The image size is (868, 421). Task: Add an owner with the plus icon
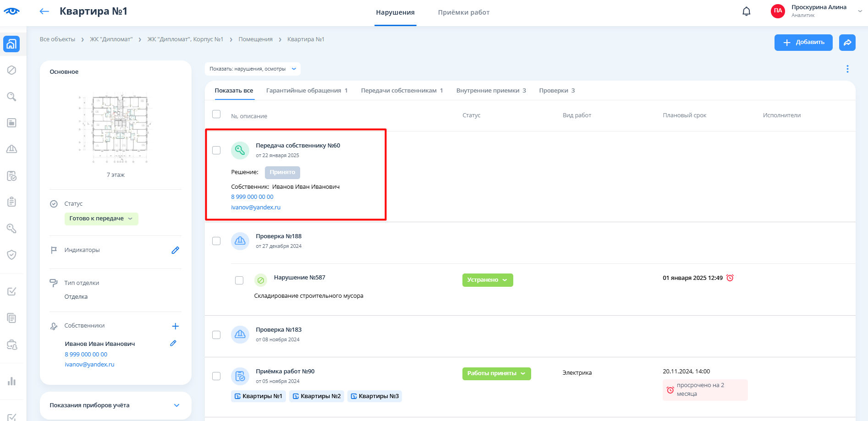[x=175, y=326]
